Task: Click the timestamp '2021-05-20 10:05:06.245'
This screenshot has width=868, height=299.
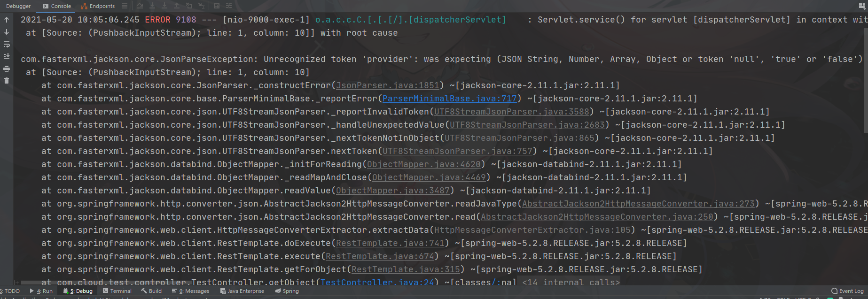Action: click(80, 20)
